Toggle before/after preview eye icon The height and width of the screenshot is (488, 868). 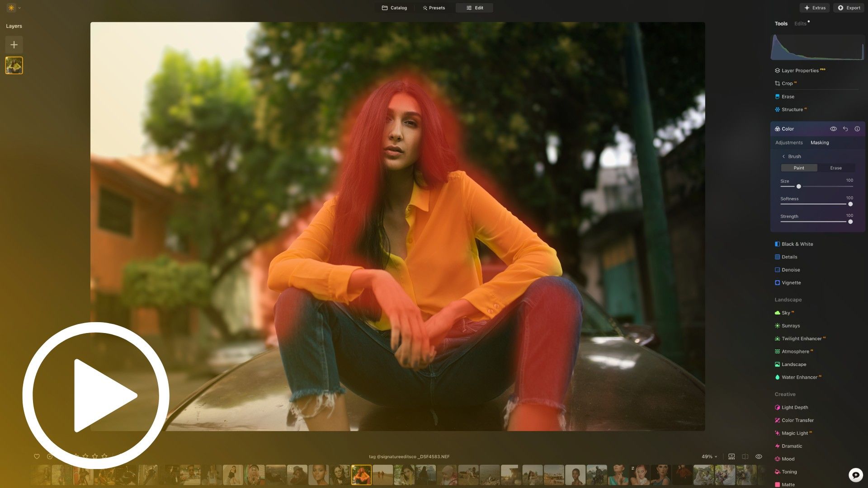pyautogui.click(x=759, y=457)
